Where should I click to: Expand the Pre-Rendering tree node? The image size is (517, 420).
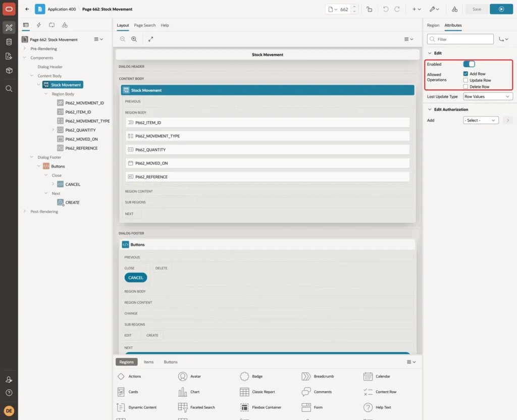pyautogui.click(x=25, y=48)
